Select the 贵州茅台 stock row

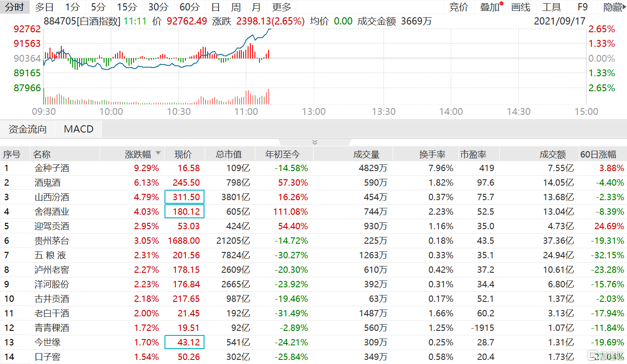pos(313,241)
